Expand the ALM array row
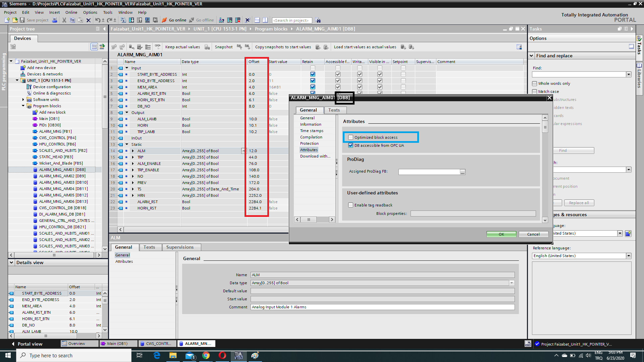The width and height of the screenshot is (644, 362). tap(133, 151)
